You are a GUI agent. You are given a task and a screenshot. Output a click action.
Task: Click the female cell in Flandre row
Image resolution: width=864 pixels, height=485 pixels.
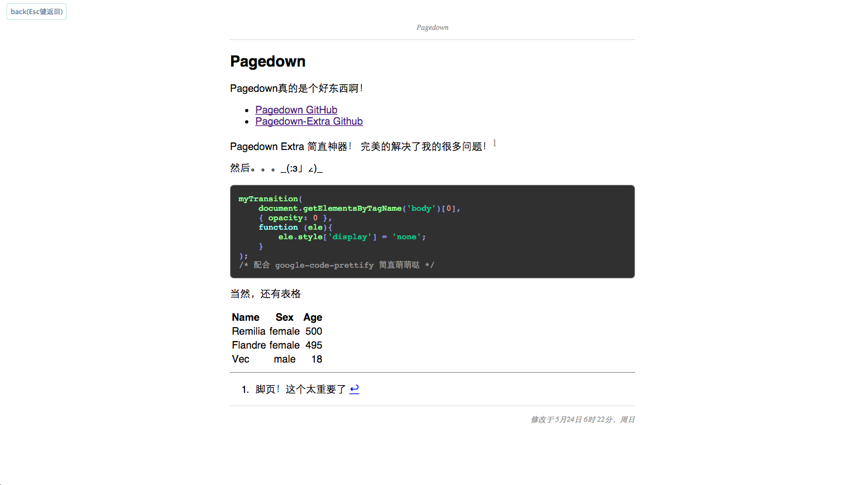284,345
